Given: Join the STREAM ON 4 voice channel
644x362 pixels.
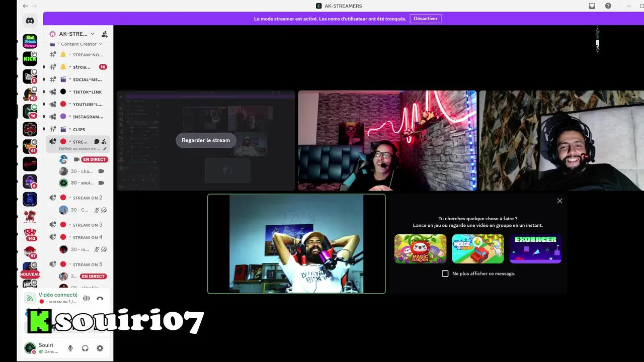Looking at the screenshot, I should point(78,237).
